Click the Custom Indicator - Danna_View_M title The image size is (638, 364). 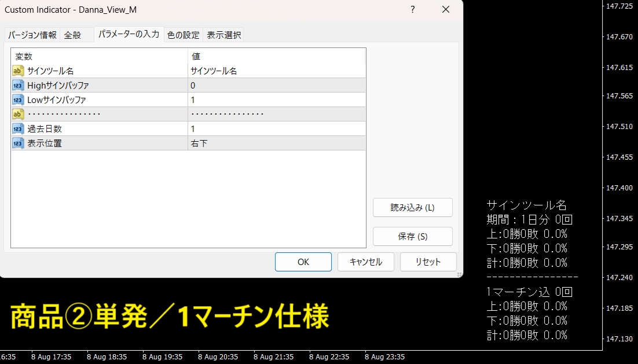[71, 10]
